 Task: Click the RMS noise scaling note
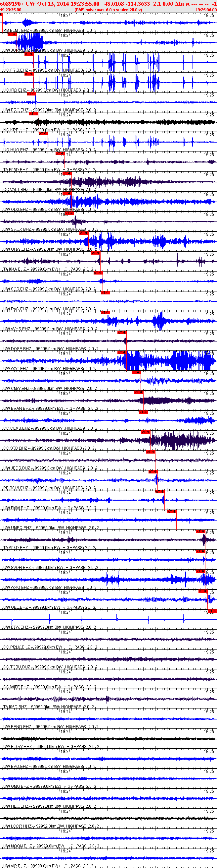click(x=108, y=10)
